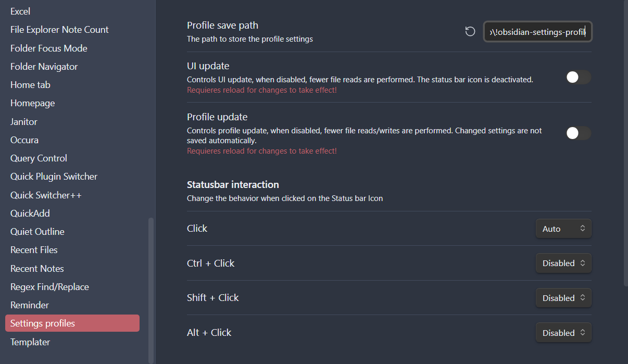Change the Shift + Click dropdown value
This screenshot has height=364, width=628.
click(x=563, y=297)
